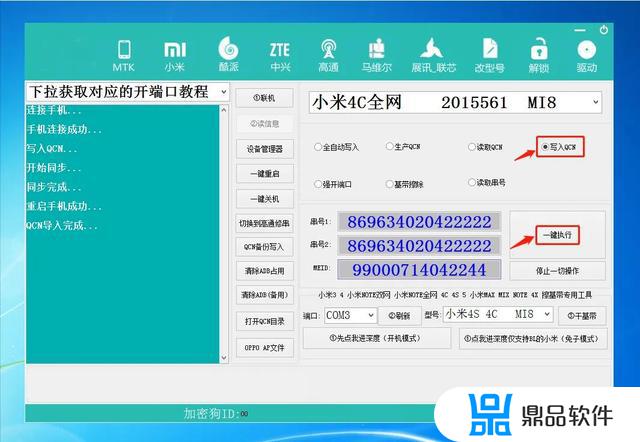Click the MEID number field
This screenshot has width=640, height=442.
coord(419,270)
